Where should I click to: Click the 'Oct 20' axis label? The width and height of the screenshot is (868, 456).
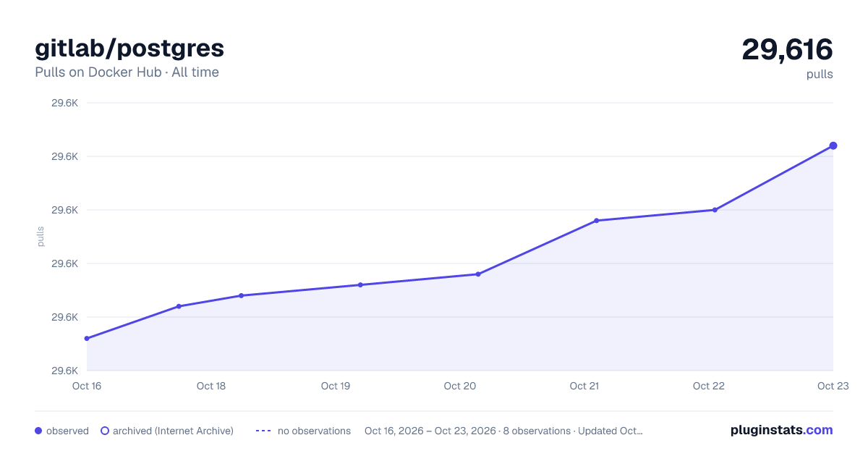[460, 386]
